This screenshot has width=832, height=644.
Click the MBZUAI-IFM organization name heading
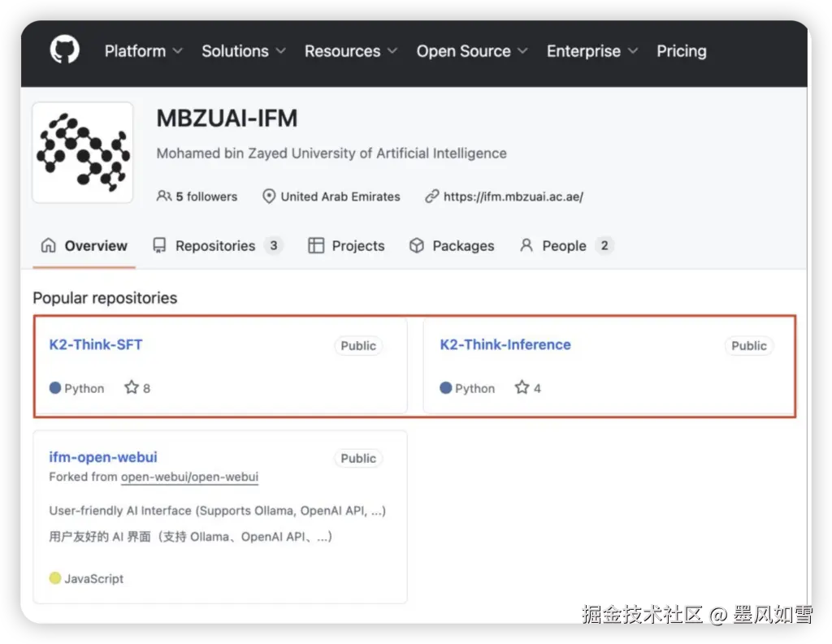[227, 118]
